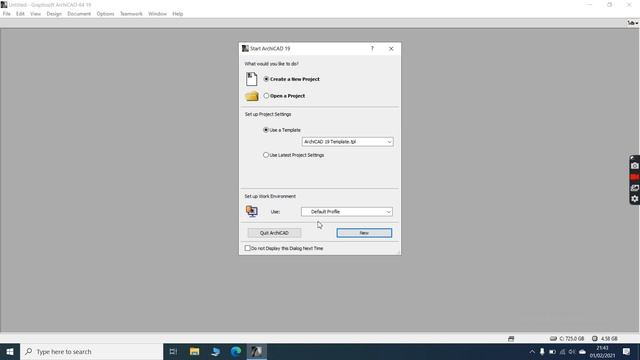This screenshot has height=360, width=640.
Task: Open File Explorer from the taskbar
Action: click(x=194, y=351)
